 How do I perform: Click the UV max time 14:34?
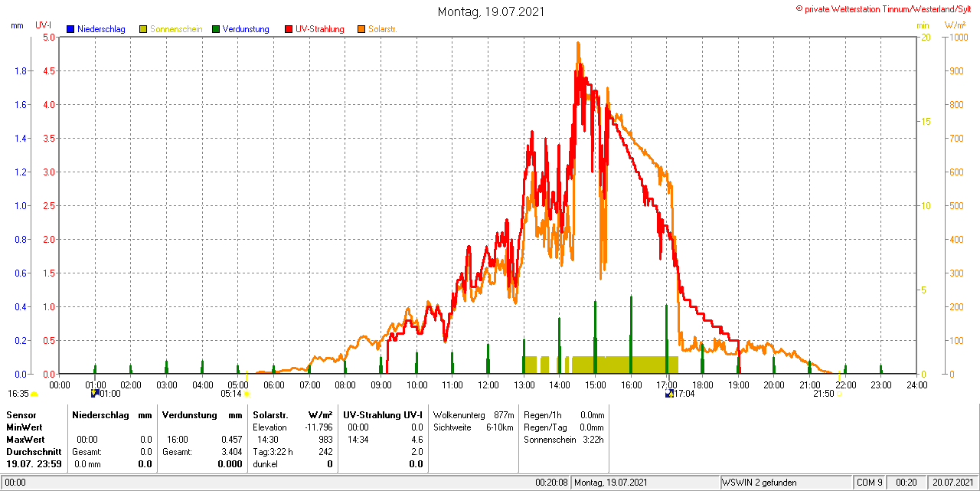[358, 440]
